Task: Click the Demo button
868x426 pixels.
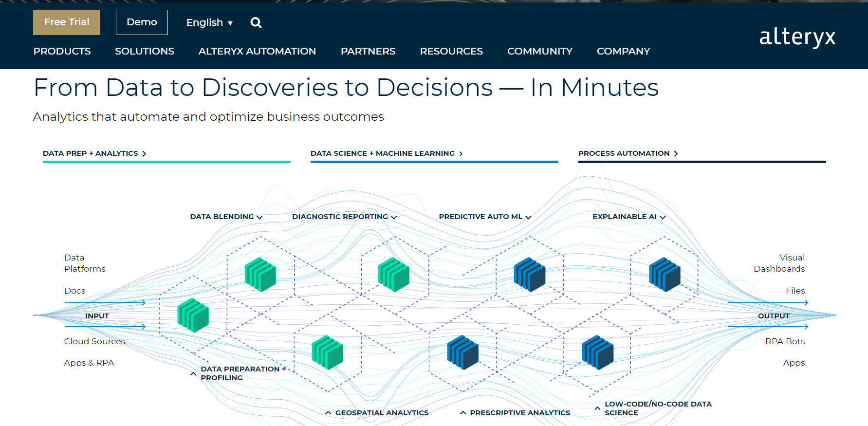Action: [x=142, y=22]
